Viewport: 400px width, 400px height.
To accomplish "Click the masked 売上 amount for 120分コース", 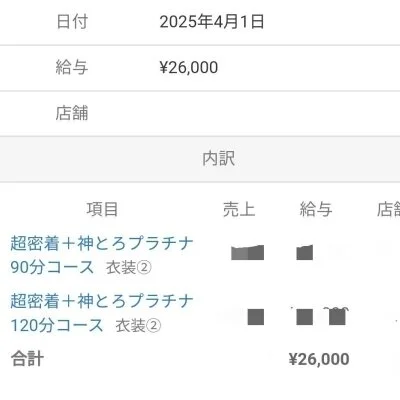I will click(x=256, y=317).
